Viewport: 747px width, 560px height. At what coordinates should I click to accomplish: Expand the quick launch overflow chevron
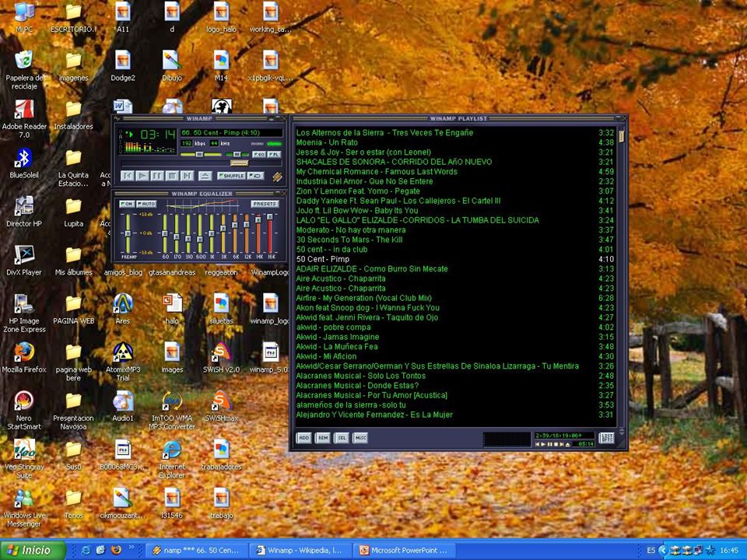tap(131, 548)
